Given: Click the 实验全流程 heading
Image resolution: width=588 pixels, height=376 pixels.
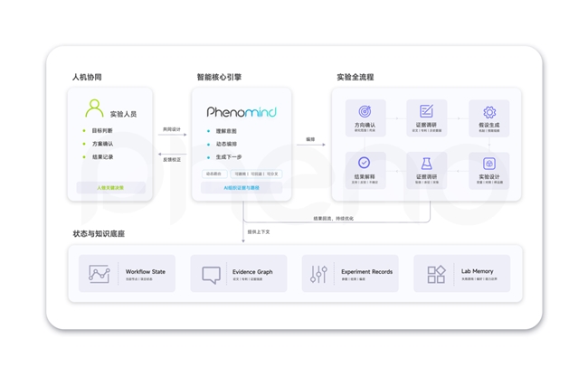Looking at the screenshot, I should coord(356,77).
